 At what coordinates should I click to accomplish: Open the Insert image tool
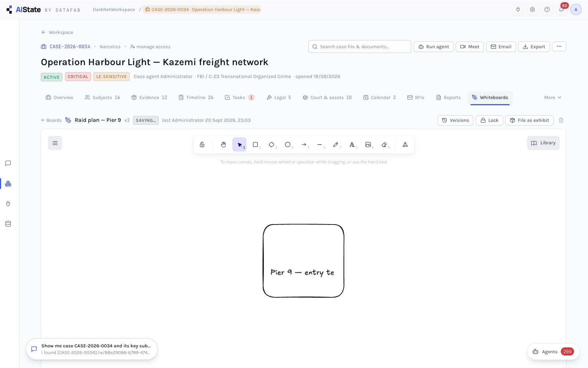[368, 145]
